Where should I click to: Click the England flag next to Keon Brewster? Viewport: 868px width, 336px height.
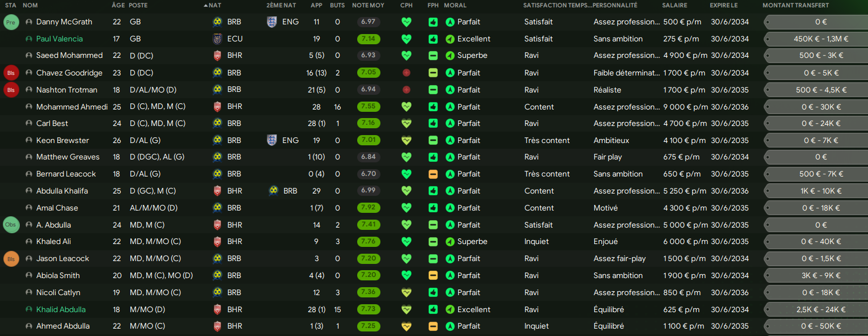272,140
